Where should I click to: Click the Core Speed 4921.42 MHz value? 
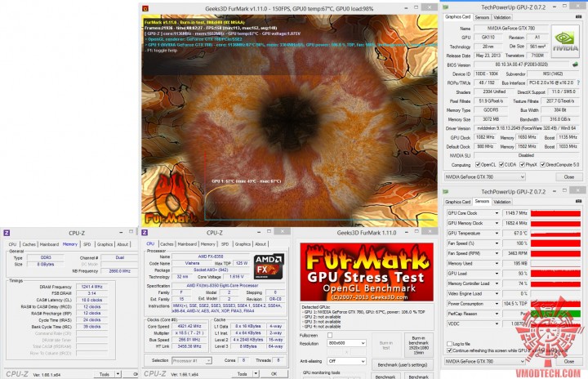pyautogui.click(x=189, y=326)
